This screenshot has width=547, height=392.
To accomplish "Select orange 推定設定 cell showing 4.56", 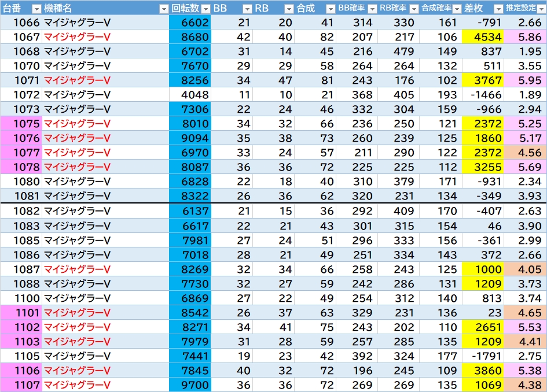I will (x=525, y=152).
